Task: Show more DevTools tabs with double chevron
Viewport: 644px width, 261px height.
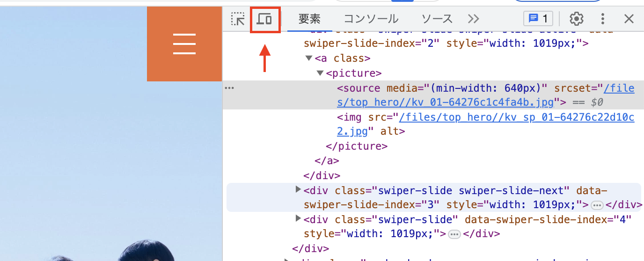Action: point(474,19)
